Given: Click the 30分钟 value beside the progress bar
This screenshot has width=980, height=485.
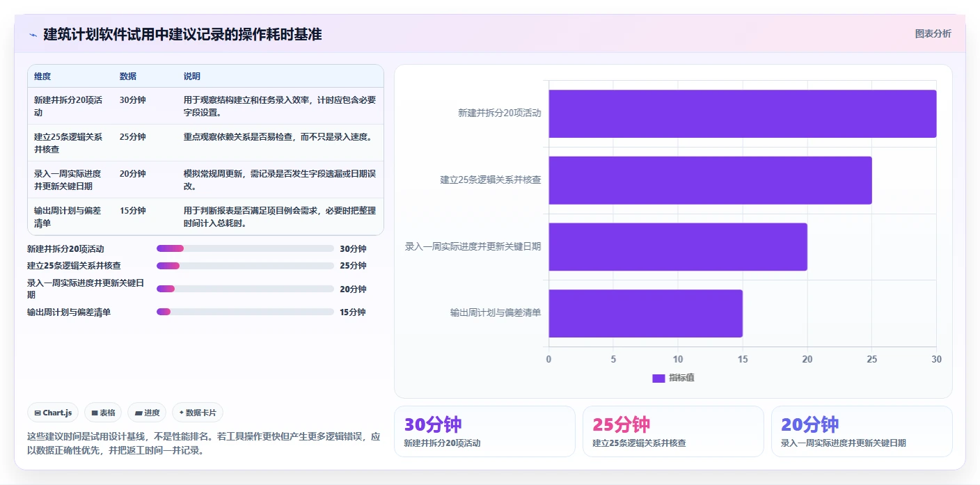Looking at the screenshot, I should tap(353, 248).
